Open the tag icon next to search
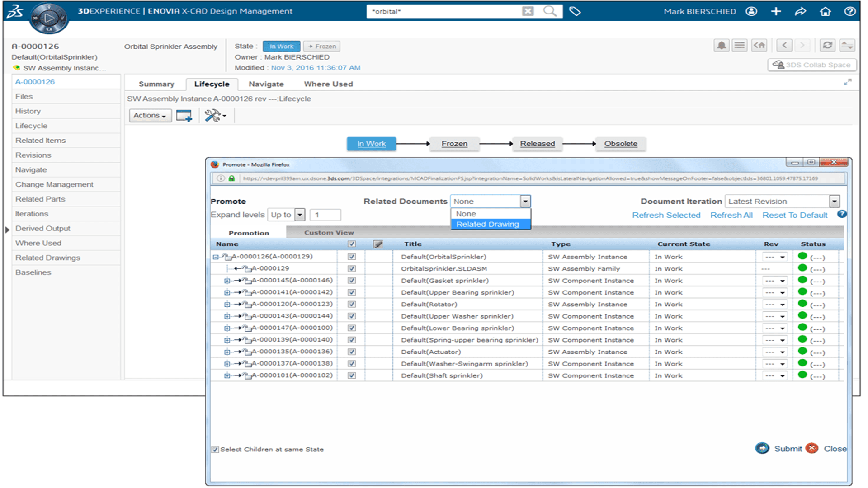This screenshot has width=868, height=488. click(575, 11)
